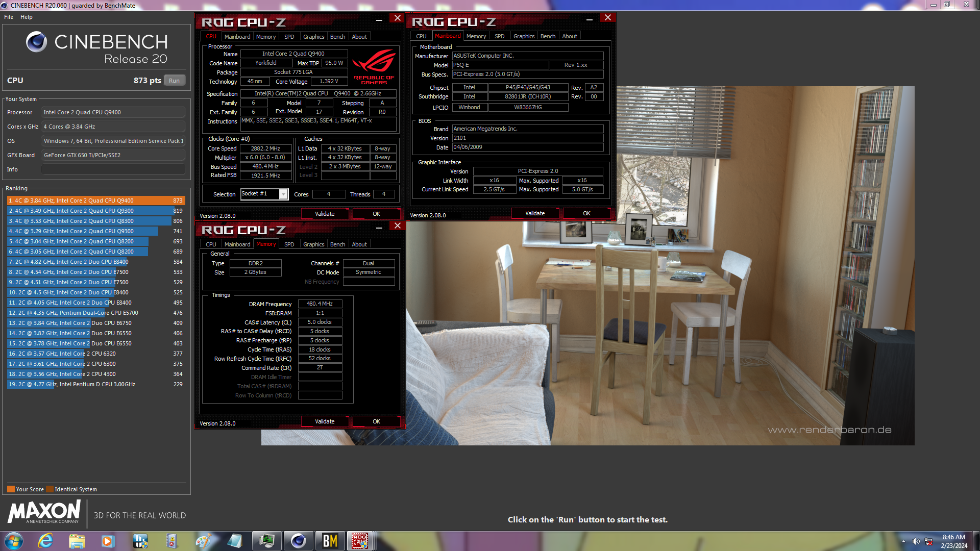Click the Processor field showing Q9400
Image resolution: width=980 pixels, height=551 pixels.
(x=113, y=112)
